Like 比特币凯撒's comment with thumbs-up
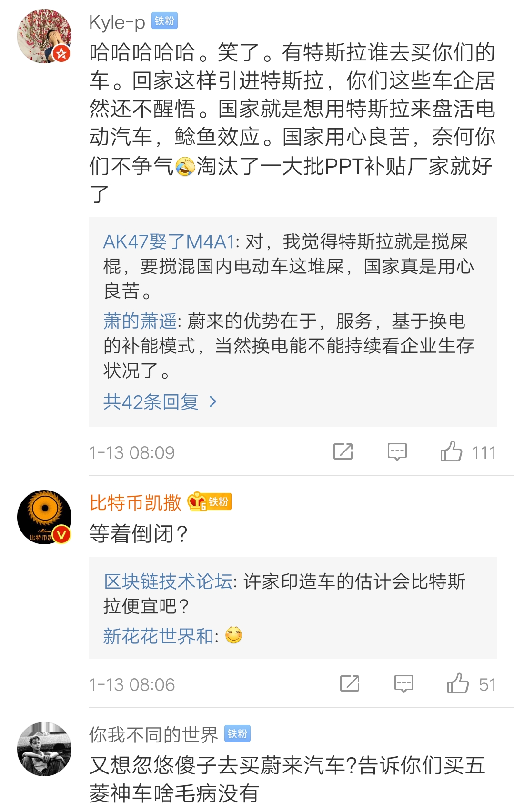The width and height of the screenshot is (514, 812). (458, 683)
